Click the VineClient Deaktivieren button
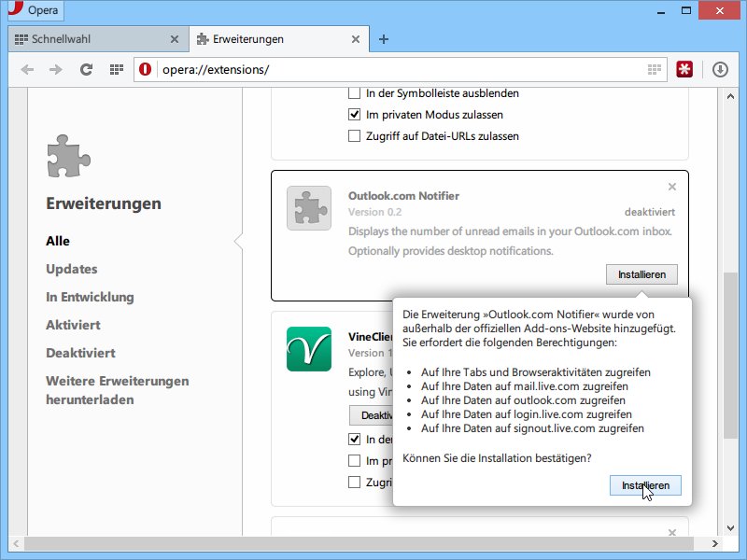Image resolution: width=747 pixels, height=560 pixels. tap(372, 415)
